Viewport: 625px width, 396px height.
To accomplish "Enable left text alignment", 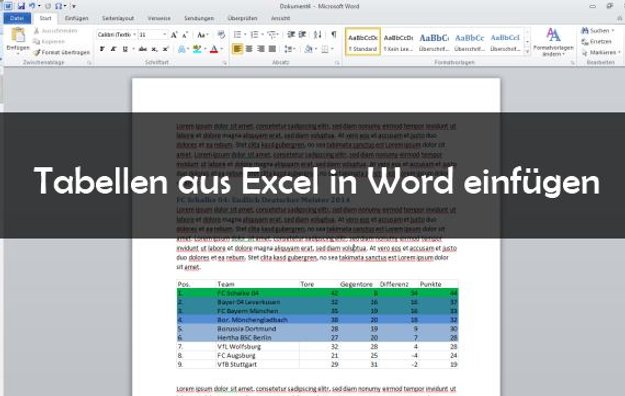I will 237,49.
